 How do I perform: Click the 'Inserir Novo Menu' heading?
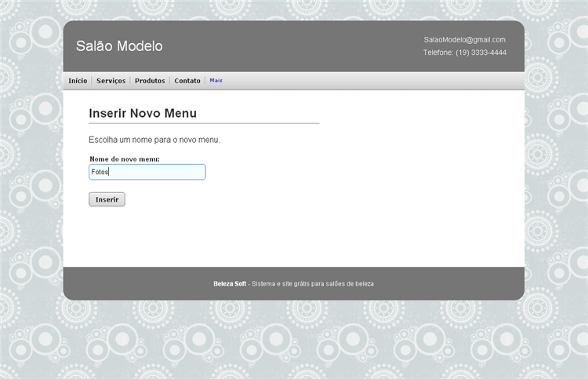click(x=143, y=113)
